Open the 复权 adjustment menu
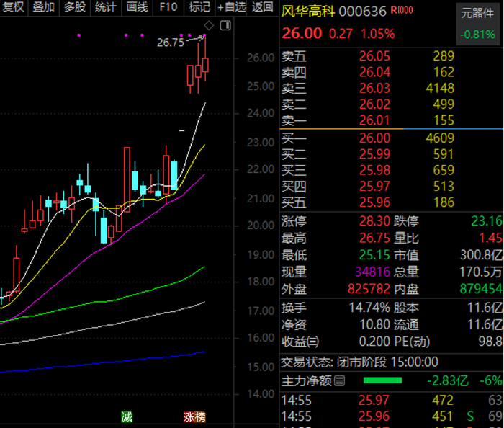Screen dimensions: 504x428 (x=14, y=7)
